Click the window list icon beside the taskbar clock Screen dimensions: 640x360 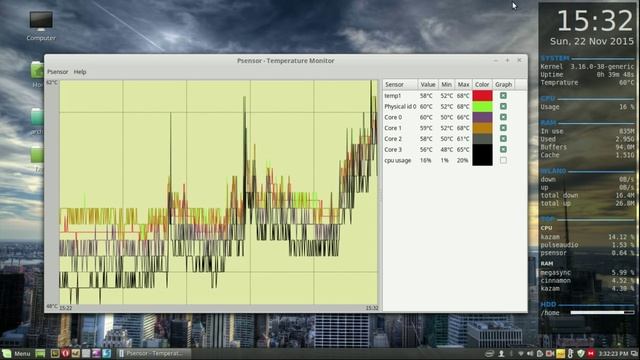tap(634, 353)
